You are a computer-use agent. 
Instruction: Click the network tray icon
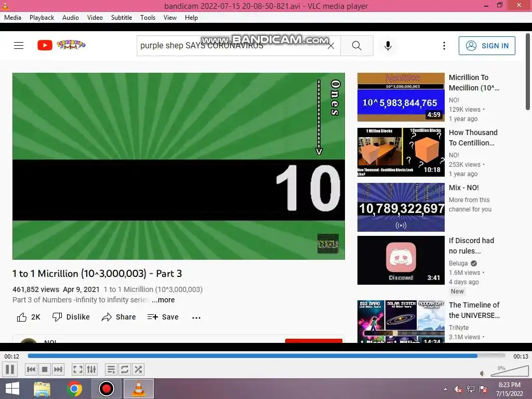point(471,389)
